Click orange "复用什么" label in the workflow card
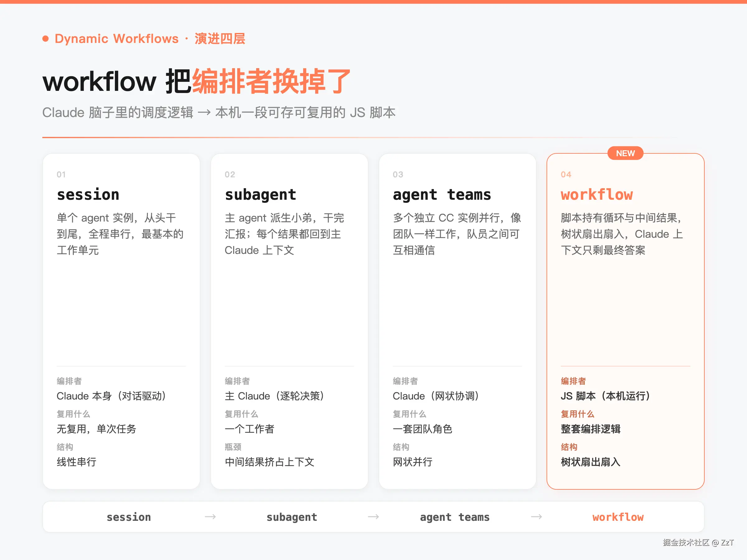The image size is (747, 560). coord(577,414)
